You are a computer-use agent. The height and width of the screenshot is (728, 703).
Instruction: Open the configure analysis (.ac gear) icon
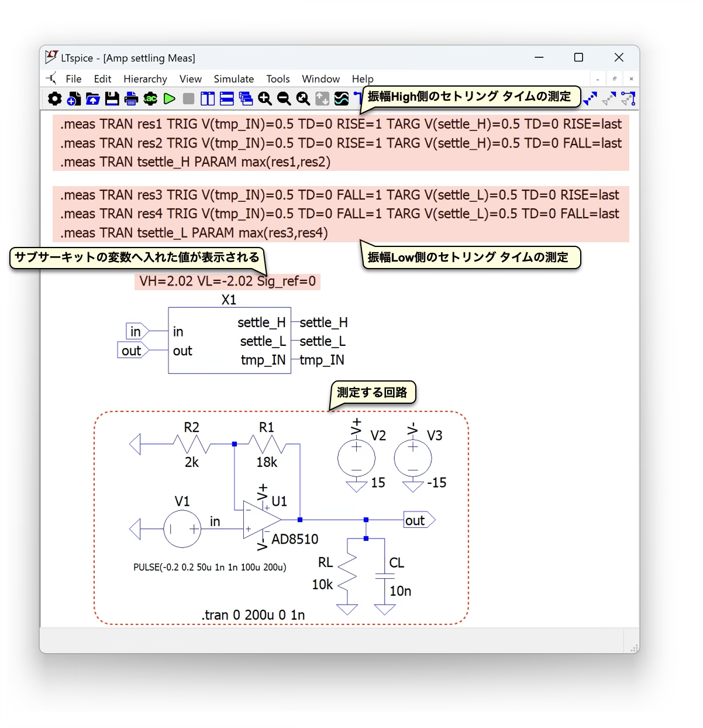tap(150, 99)
